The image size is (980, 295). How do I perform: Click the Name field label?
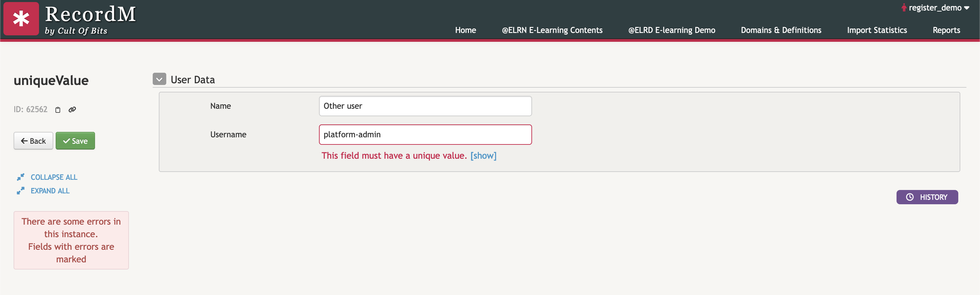[221, 106]
